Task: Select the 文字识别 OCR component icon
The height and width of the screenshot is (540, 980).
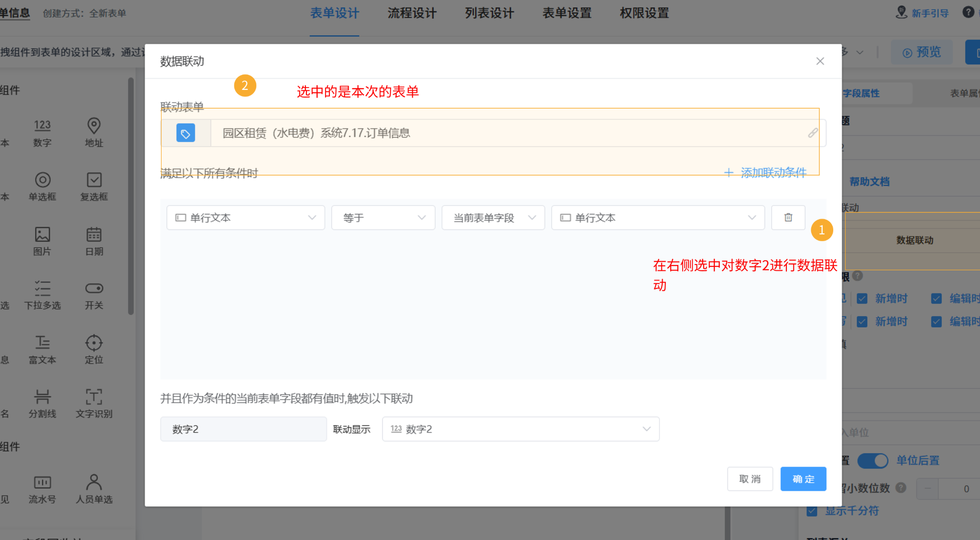Action: pyautogui.click(x=94, y=397)
